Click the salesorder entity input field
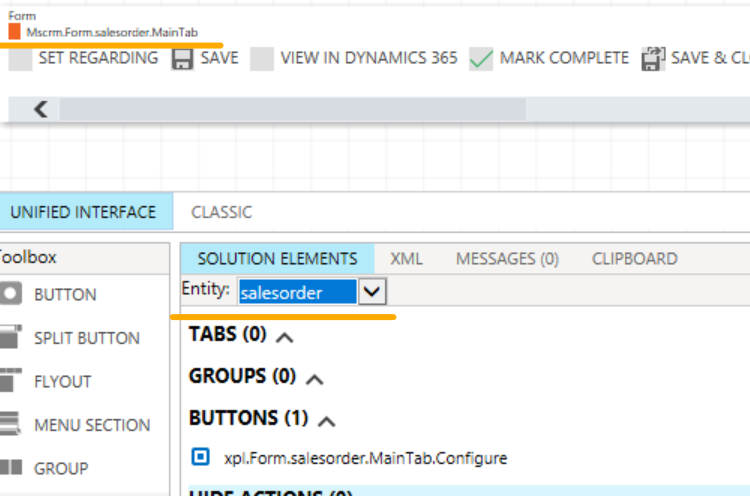The height and width of the screenshot is (496, 750). coord(298,292)
